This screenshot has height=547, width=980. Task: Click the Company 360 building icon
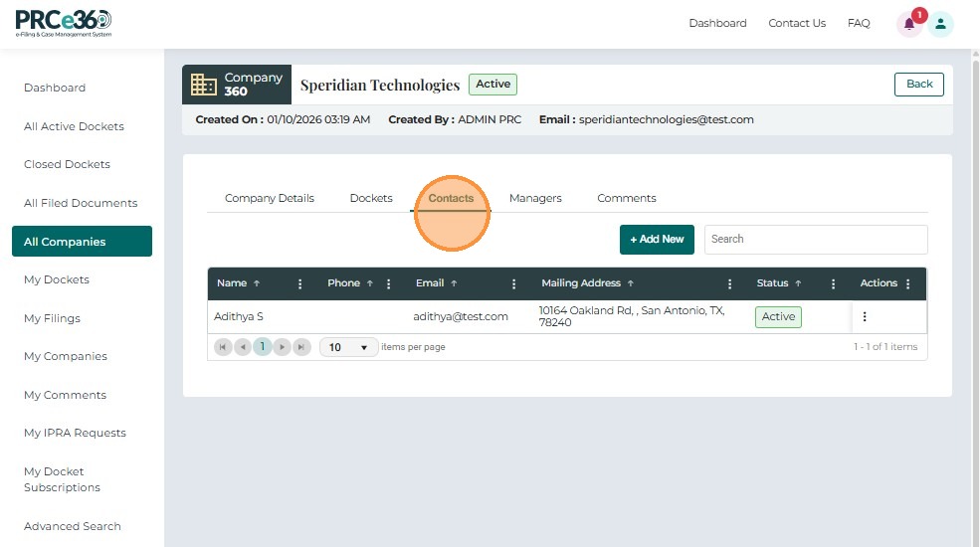point(203,85)
